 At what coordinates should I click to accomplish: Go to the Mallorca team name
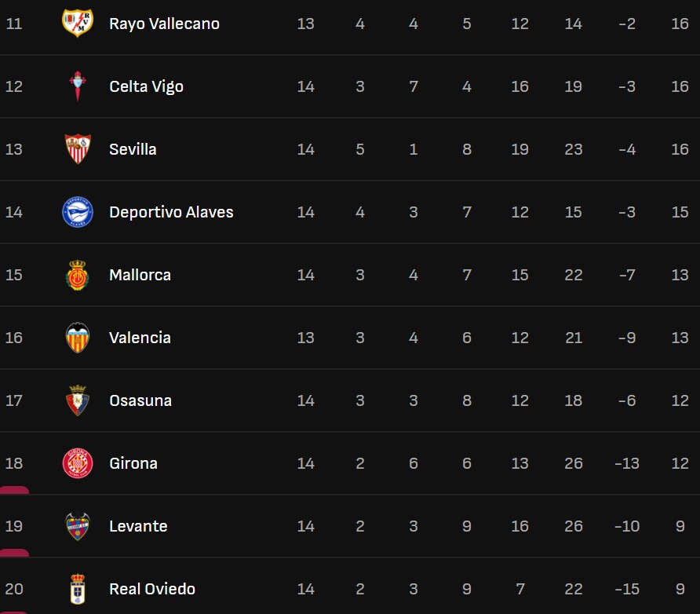(x=140, y=275)
